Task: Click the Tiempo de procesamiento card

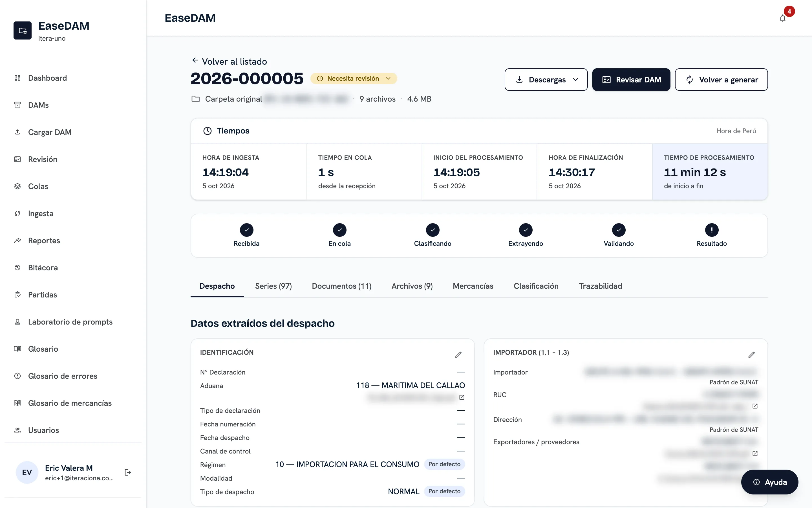Action: pos(710,172)
